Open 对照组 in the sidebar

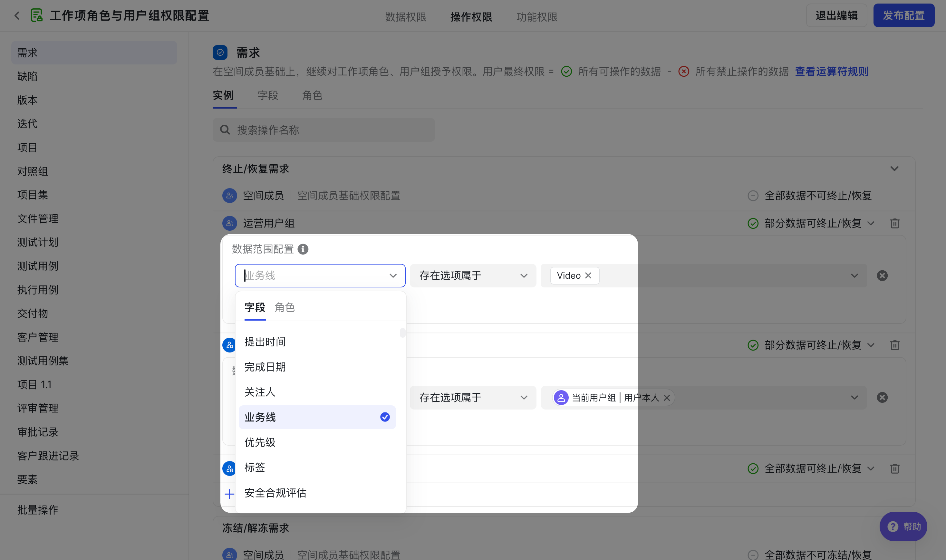[94, 171]
